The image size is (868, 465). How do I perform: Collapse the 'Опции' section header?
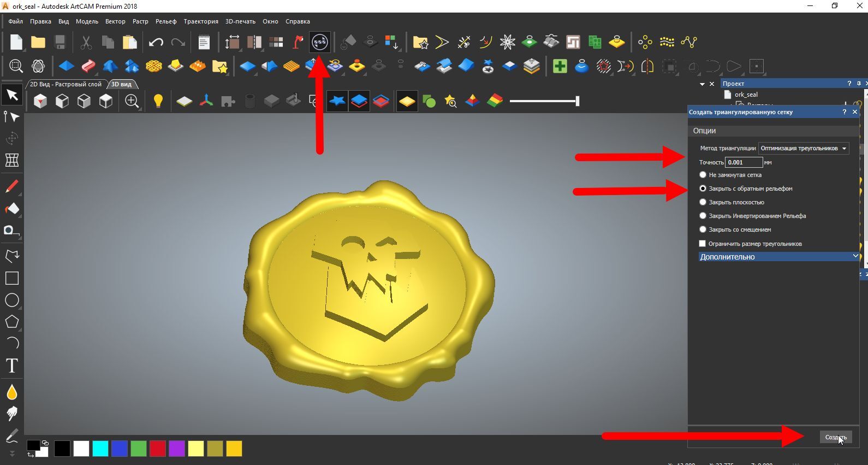(773, 131)
